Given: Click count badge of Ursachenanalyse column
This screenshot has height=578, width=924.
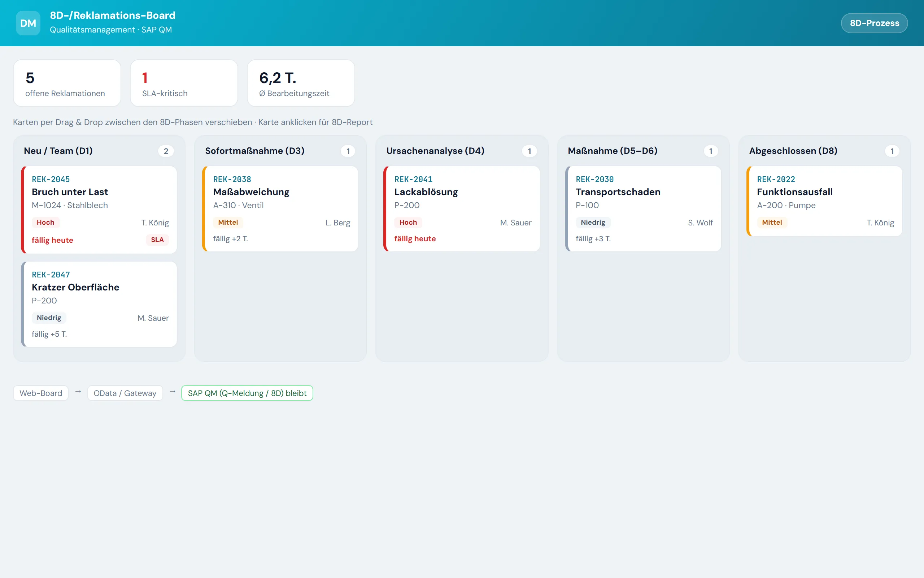Looking at the screenshot, I should 529,151.
